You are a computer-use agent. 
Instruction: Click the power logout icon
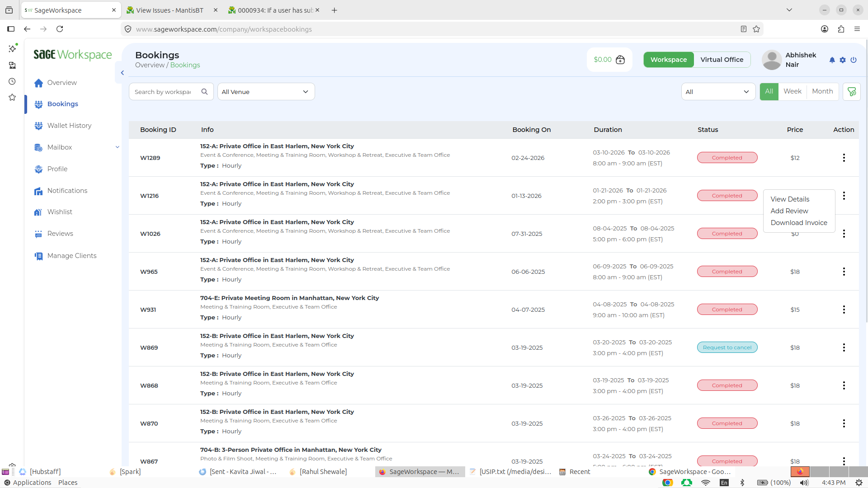click(x=854, y=60)
